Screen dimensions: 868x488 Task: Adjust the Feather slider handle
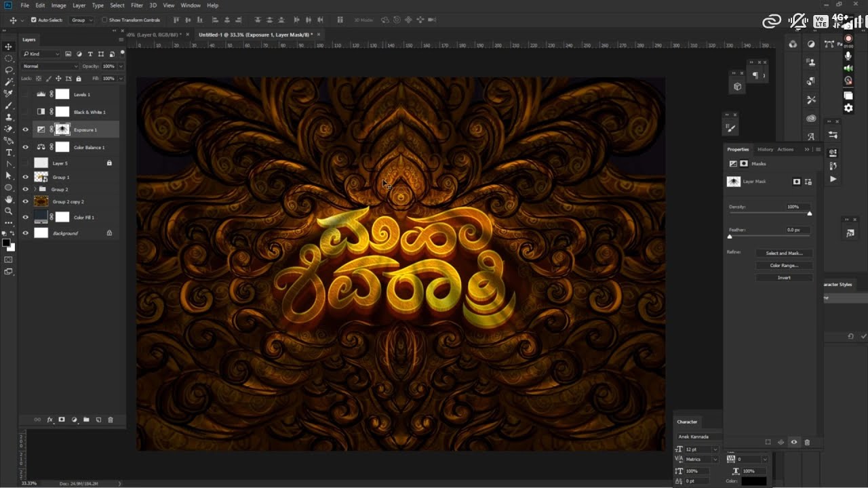click(730, 237)
